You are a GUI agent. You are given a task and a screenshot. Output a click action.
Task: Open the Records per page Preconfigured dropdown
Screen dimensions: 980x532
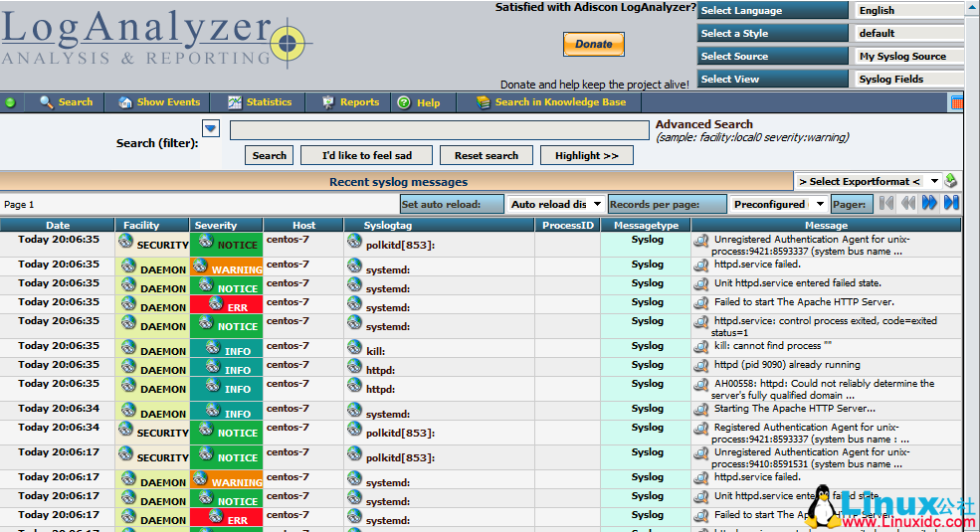pos(778,204)
